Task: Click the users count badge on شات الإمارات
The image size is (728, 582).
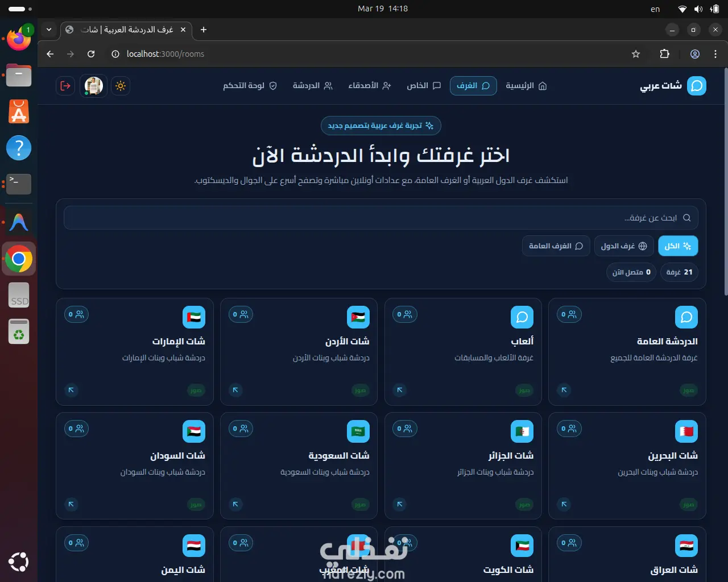Action: tap(76, 314)
